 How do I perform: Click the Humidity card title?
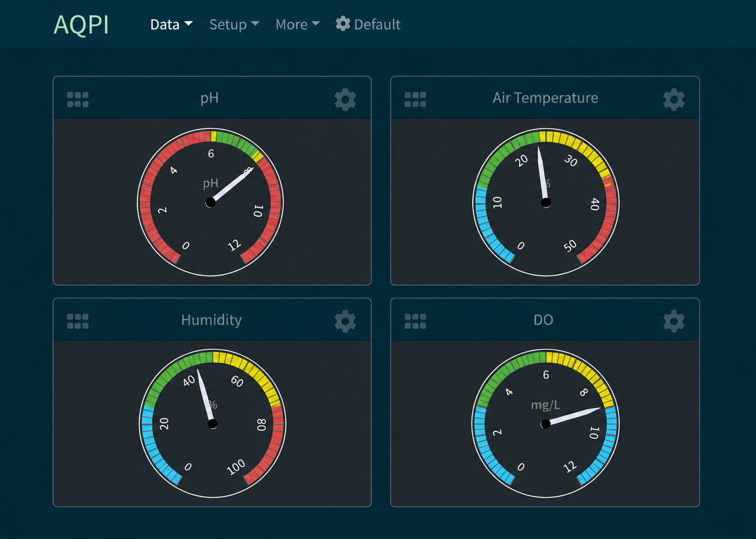(211, 320)
